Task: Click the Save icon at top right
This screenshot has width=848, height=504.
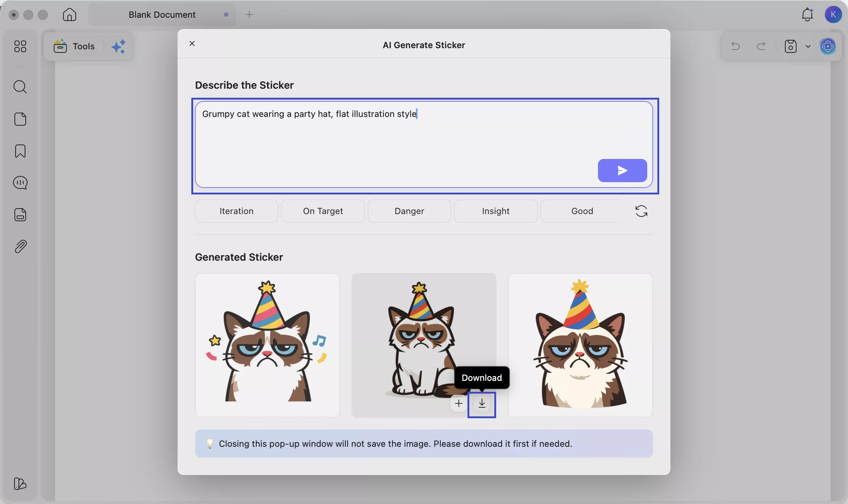Action: (x=790, y=46)
